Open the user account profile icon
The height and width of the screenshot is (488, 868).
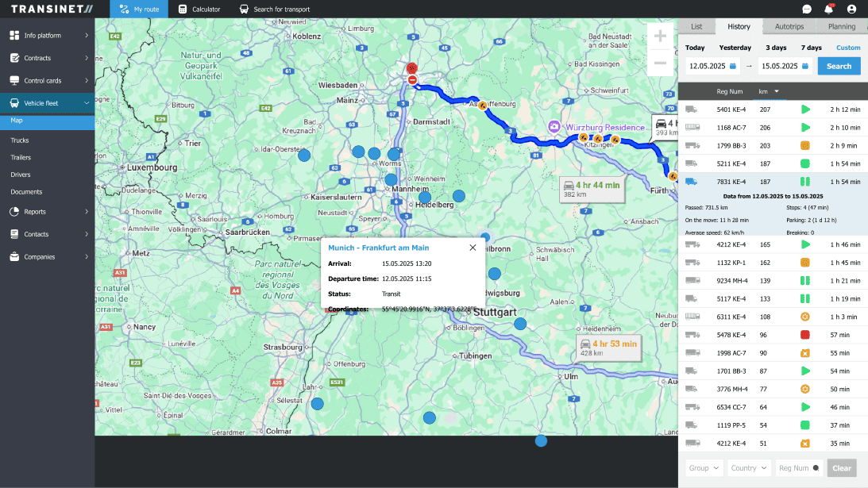pos(851,10)
